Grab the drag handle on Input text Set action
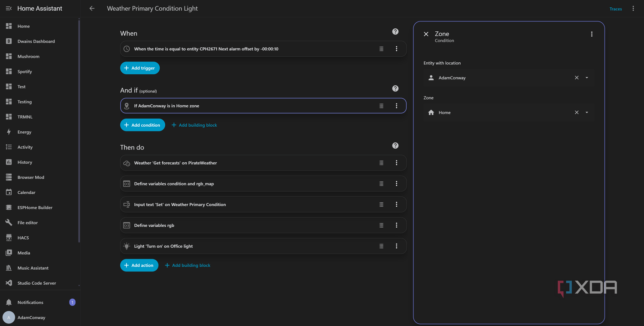Viewport: 644px width, 326px height. (x=381, y=205)
